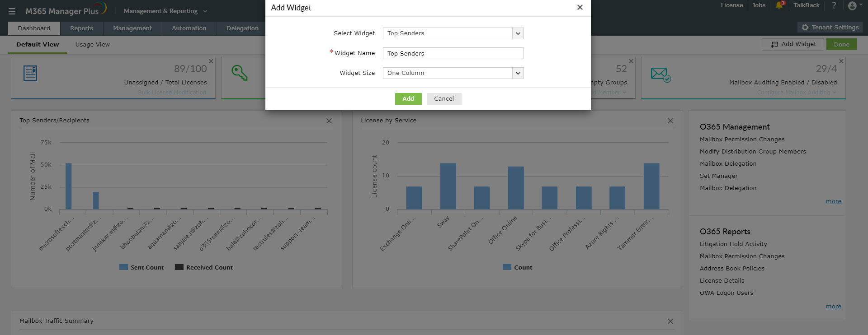Image resolution: width=868 pixels, height=335 pixels.
Task: Click the Widget Name text field
Action: click(453, 53)
